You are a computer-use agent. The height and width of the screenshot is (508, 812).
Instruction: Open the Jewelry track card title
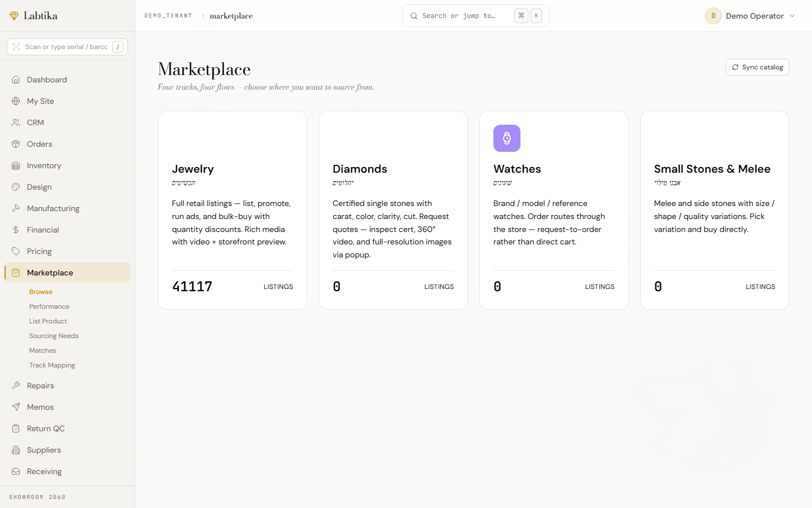[x=193, y=169]
